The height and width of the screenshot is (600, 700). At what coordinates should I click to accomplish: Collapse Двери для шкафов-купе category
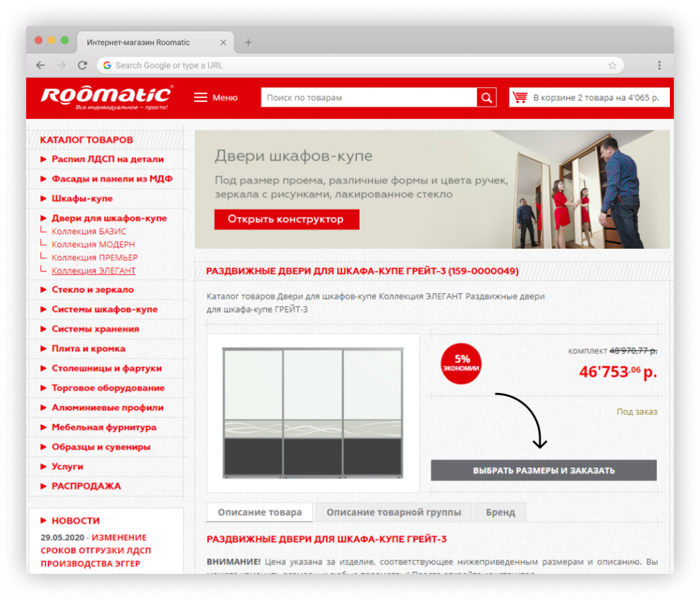point(109,219)
